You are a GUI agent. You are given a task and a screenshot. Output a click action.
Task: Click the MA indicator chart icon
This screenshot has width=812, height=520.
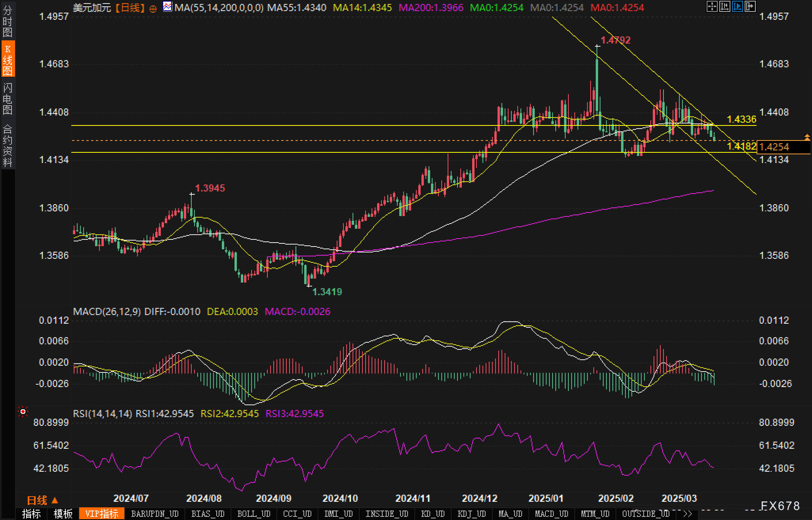click(168, 7)
